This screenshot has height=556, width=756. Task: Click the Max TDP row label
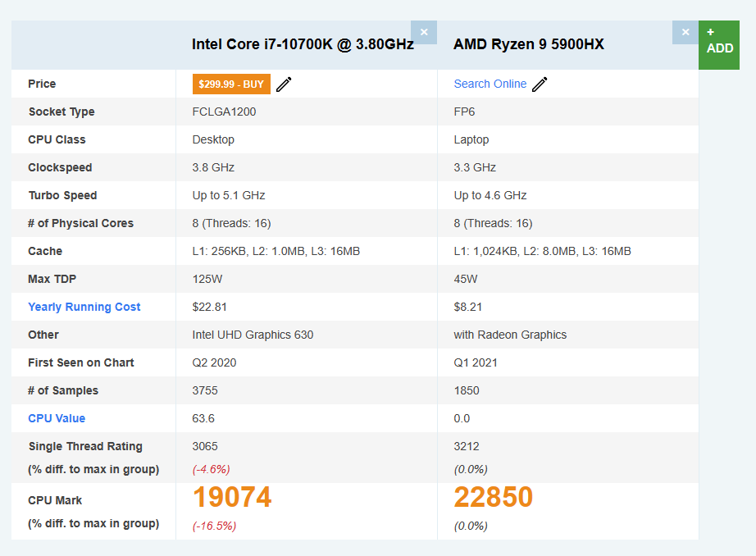pos(52,279)
